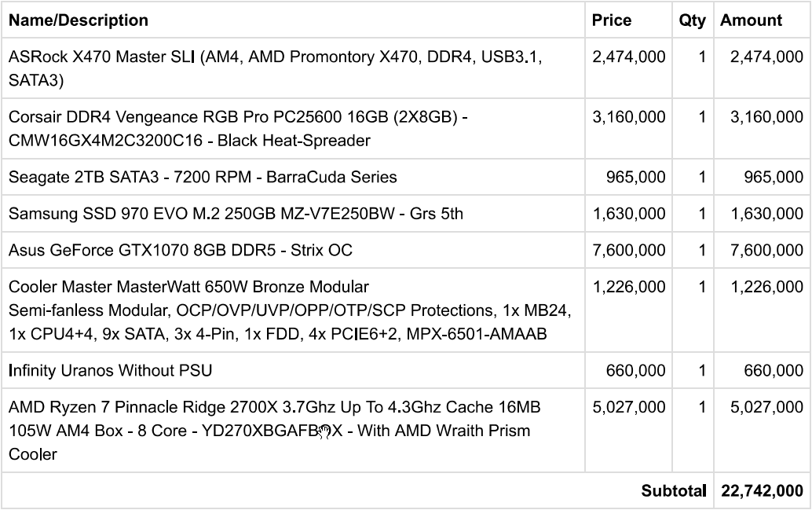812x510 pixels.
Task: Click the Name/Description column header
Action: tap(79, 20)
